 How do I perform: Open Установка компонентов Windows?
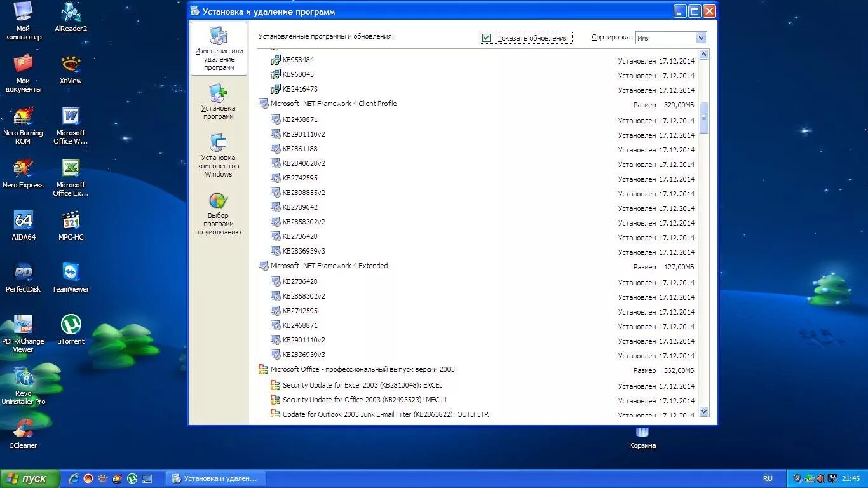[x=219, y=156]
